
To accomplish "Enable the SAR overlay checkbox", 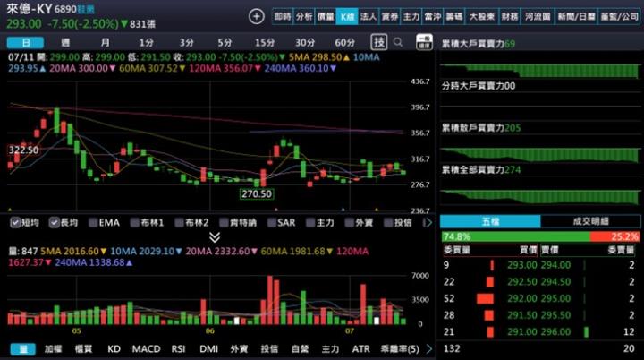I will tap(271, 223).
